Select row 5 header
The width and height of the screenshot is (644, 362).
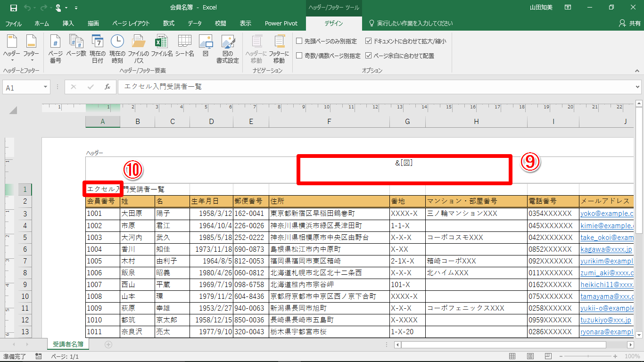pos(25,237)
